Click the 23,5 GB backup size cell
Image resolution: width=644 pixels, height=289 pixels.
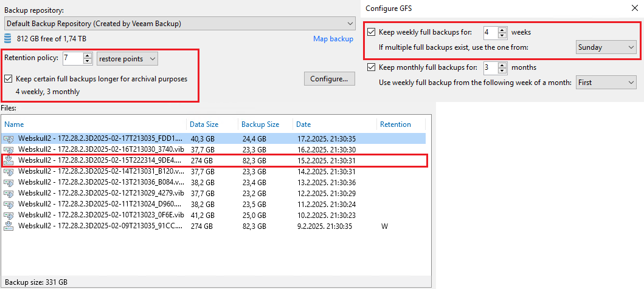click(x=254, y=204)
